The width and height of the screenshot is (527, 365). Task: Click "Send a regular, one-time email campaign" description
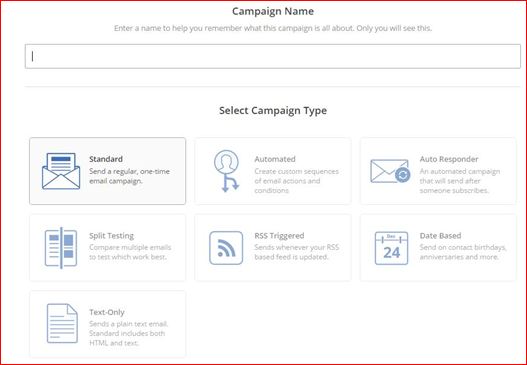coord(129,176)
